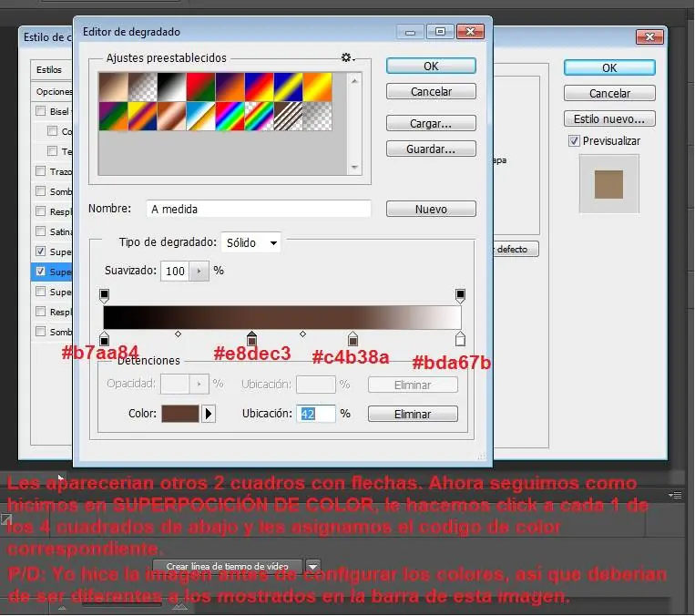Pick the transparent diagonal stripes preset
Screen dimensions: 695x616
288,117
